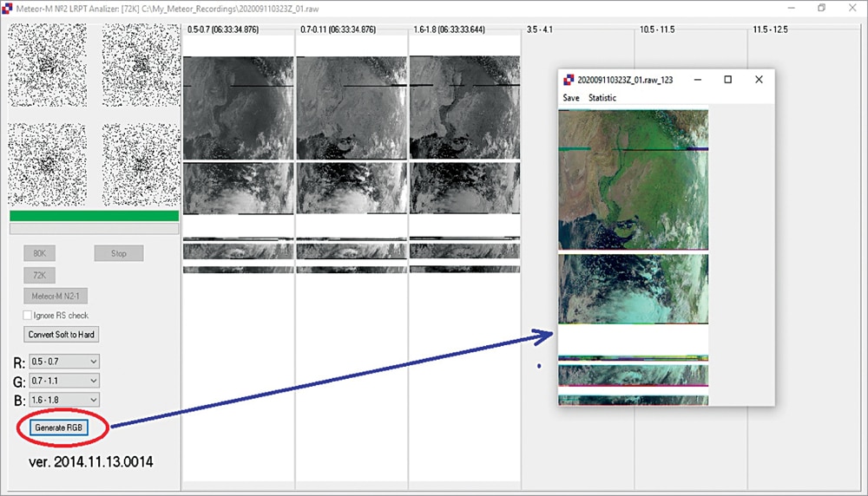Click the Meteor-M N2 LRPT Analyzer title bar icon
Viewport: 868px width, 496px height.
click(x=8, y=7)
